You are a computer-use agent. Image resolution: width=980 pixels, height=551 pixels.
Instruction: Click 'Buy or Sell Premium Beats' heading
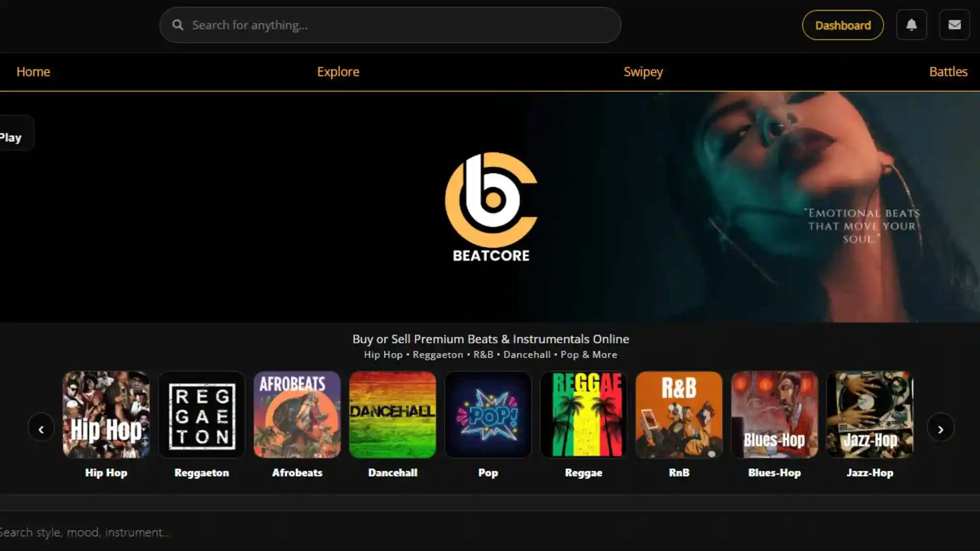(x=491, y=339)
